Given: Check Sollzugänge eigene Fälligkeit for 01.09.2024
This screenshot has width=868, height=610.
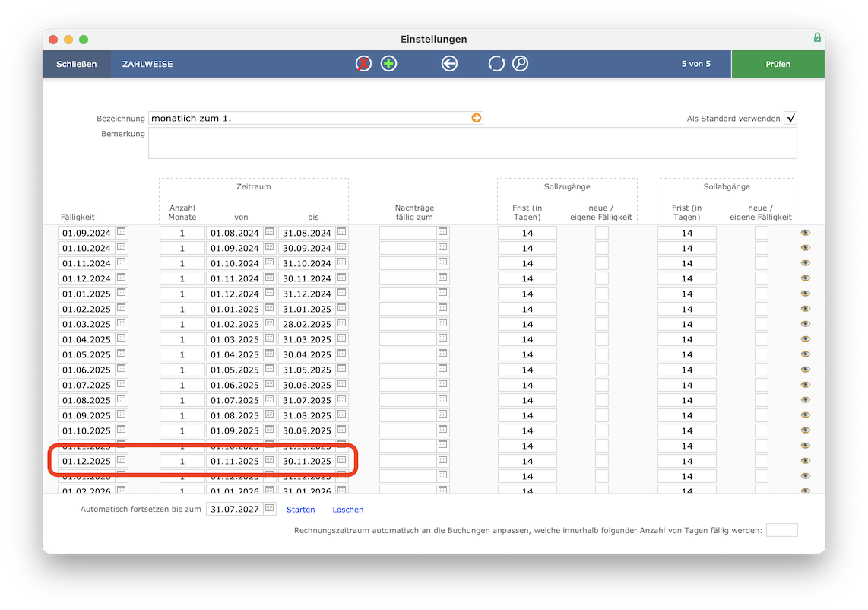Looking at the screenshot, I should click(x=602, y=233).
